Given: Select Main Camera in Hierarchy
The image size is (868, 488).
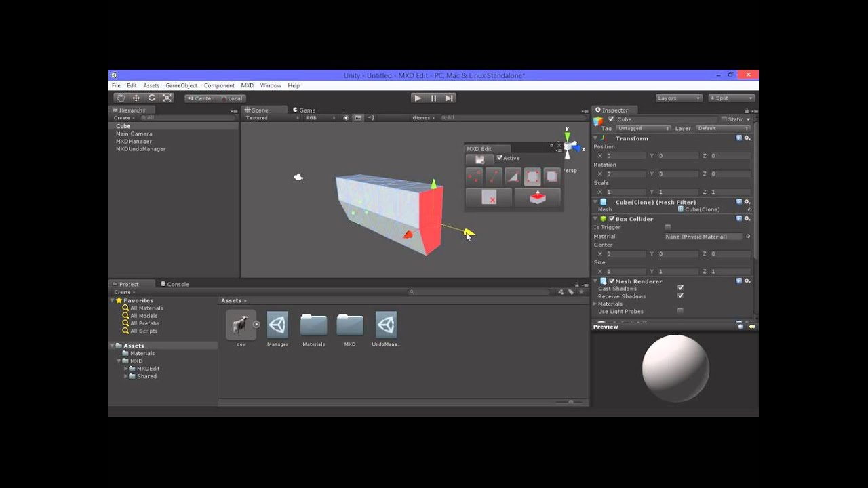Looking at the screenshot, I should [134, 134].
